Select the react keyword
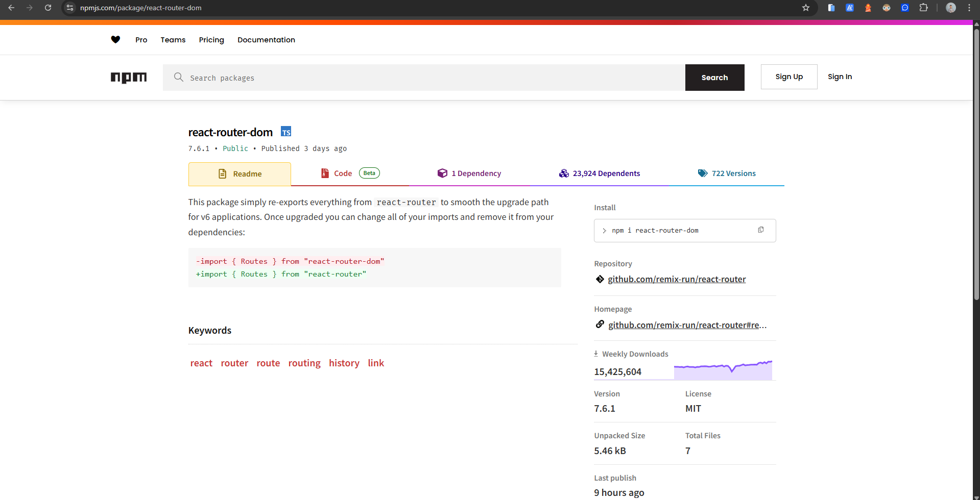Image resolution: width=980 pixels, height=500 pixels. [x=201, y=363]
